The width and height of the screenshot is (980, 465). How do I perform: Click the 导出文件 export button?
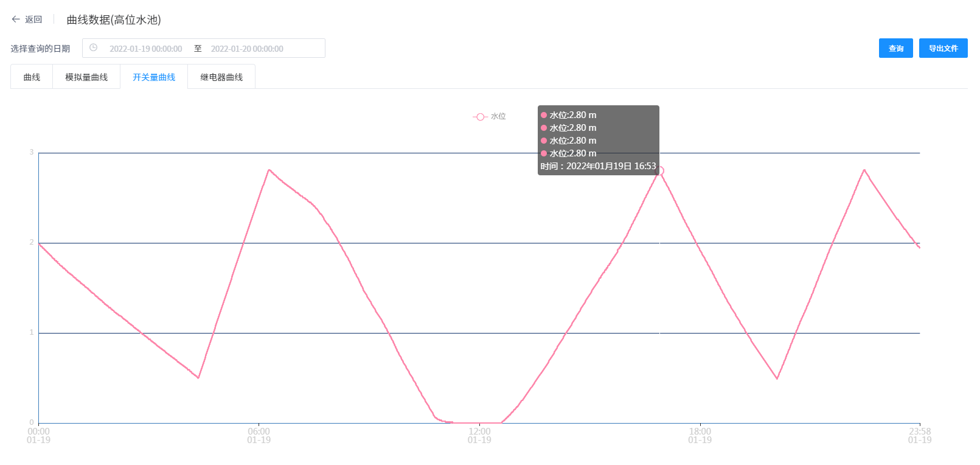coord(943,48)
